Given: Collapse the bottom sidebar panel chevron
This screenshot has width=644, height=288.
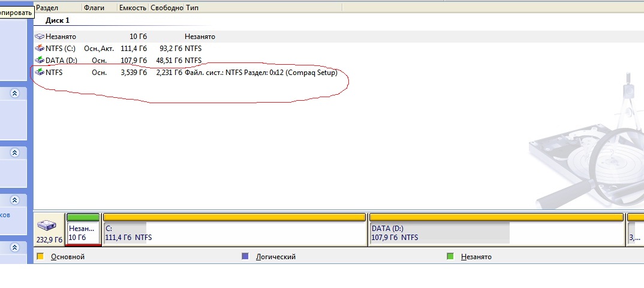Looking at the screenshot, I should [x=15, y=247].
